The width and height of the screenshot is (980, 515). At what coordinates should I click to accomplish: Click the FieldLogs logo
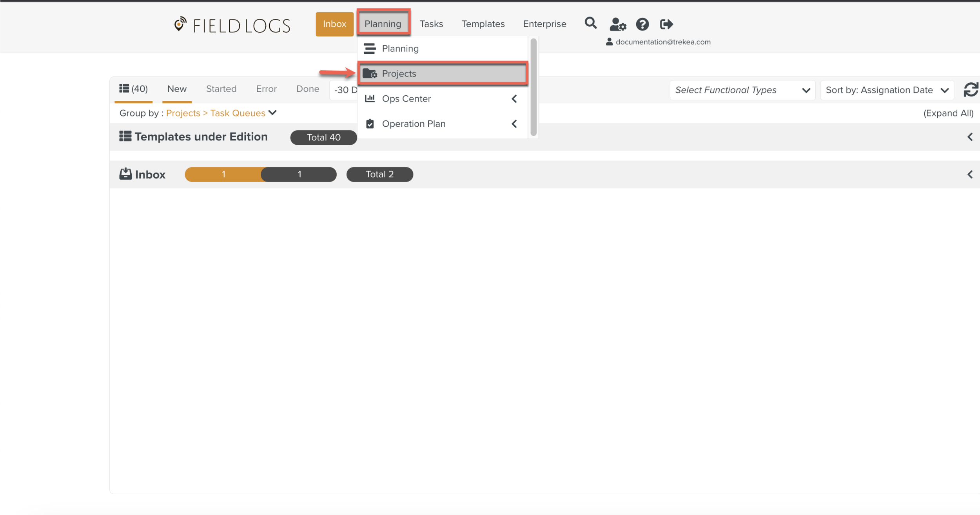(x=232, y=25)
